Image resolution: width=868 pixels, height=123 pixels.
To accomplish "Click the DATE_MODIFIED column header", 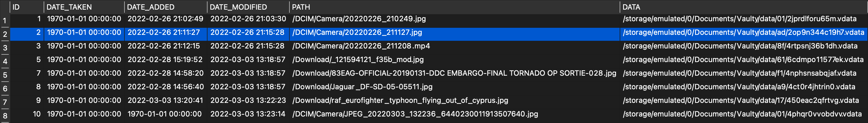I will (248, 7).
